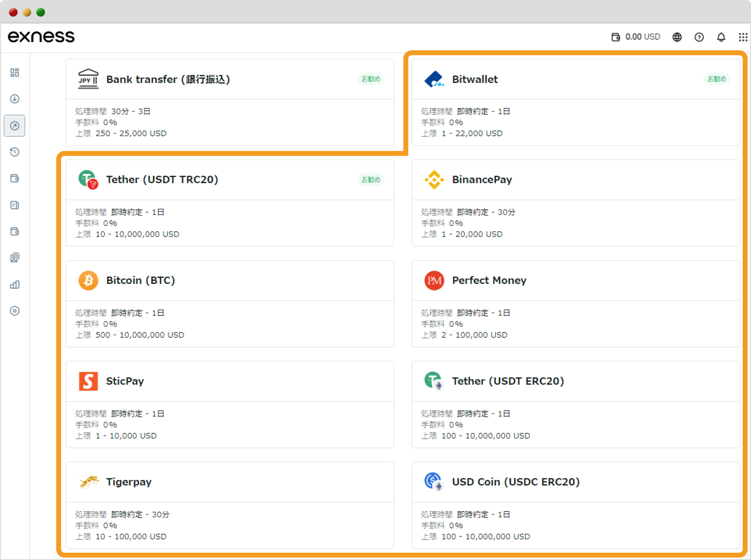
Task: Open deposit down-arrow icon in sidebar
Action: pos(15,99)
